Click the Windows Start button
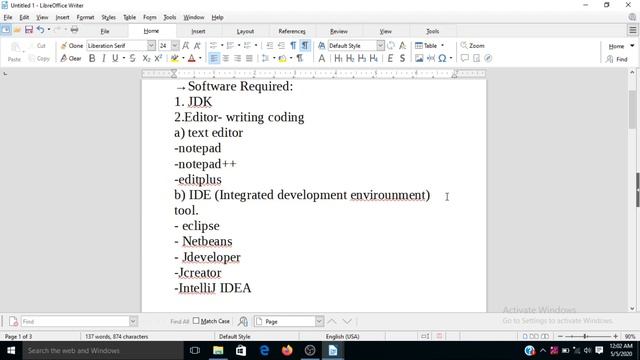The image size is (640, 360). pos(11,350)
